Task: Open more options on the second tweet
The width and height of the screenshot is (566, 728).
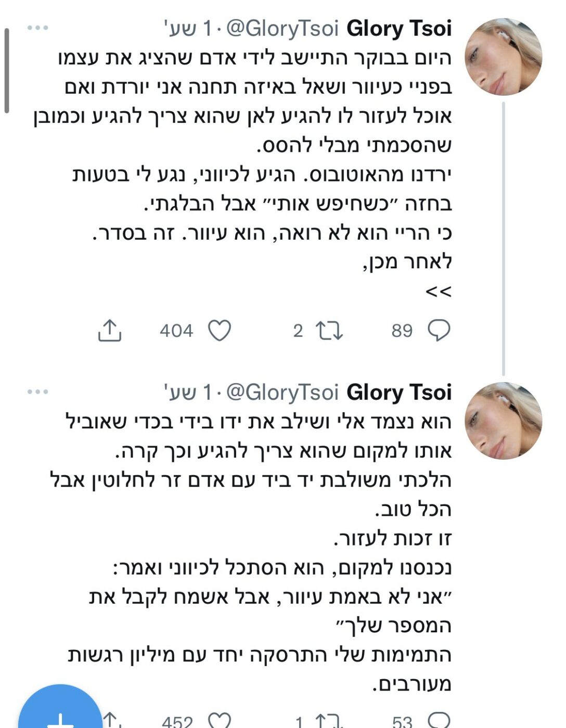Action: pos(37,392)
